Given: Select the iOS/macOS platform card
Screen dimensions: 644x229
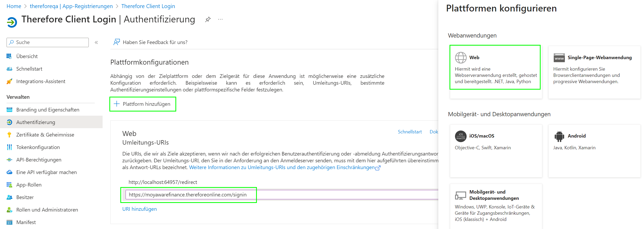Looking at the screenshot, I should 496,151.
